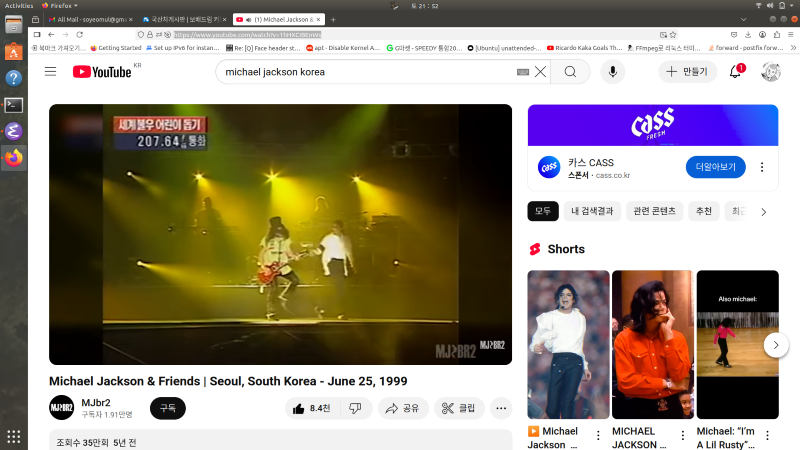List all tabs with down chevron
Viewport: 800px width, 450px height.
pos(743,19)
